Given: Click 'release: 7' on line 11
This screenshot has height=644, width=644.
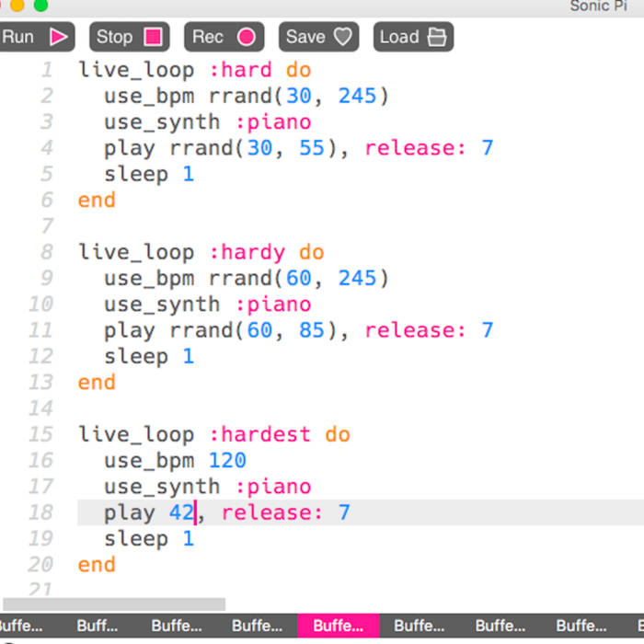Looking at the screenshot, I should coord(429,330).
